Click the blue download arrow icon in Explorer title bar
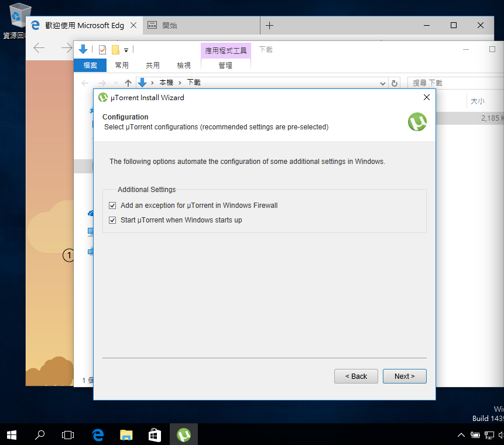504x445 pixels. [x=83, y=50]
